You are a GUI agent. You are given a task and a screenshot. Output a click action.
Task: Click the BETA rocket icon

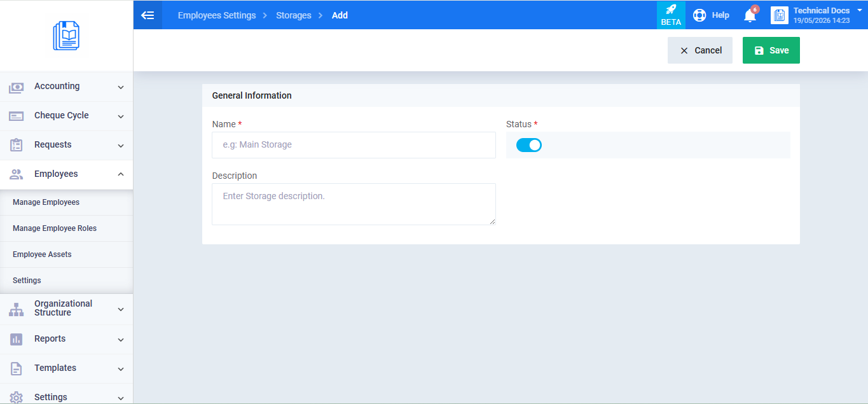(x=671, y=10)
